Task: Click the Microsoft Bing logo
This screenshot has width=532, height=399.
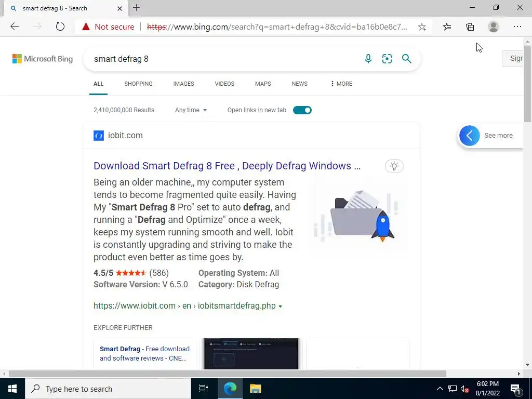Action: pos(43,59)
